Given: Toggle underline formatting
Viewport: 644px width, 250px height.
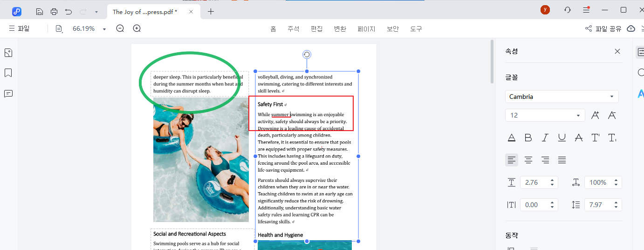Looking at the screenshot, I should pos(562,138).
